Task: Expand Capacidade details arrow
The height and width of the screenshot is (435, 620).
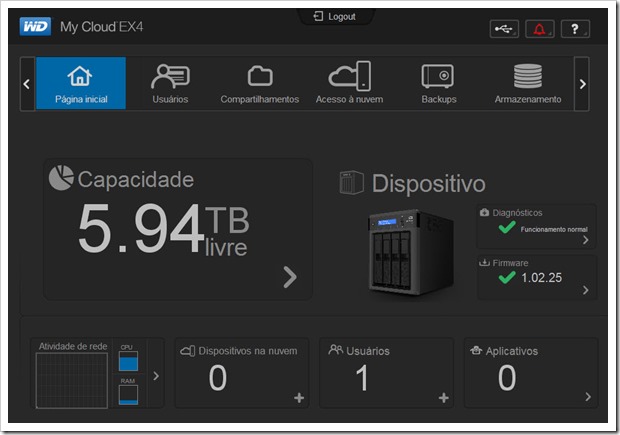Action: [x=290, y=277]
